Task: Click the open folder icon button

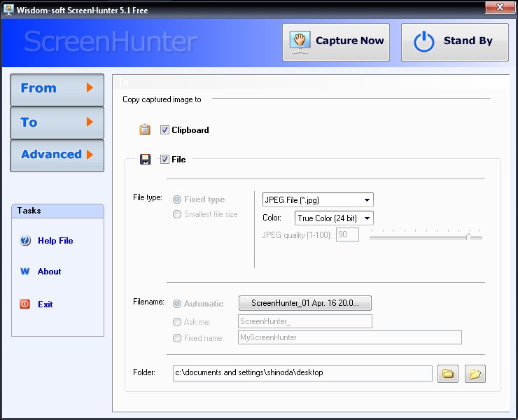Action: click(x=475, y=374)
